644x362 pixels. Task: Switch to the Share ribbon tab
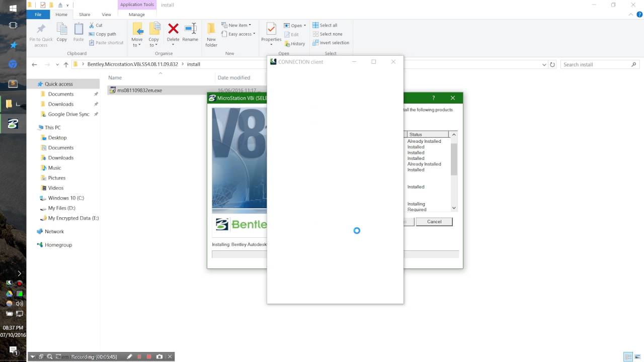85,15
